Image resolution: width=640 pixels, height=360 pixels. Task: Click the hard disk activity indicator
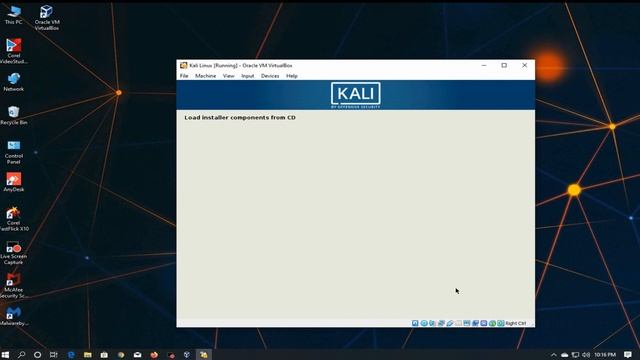tap(415, 323)
